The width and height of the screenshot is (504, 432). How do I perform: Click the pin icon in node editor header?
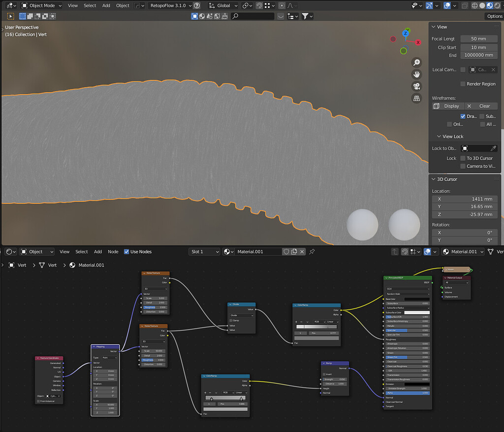pyautogui.click(x=312, y=252)
